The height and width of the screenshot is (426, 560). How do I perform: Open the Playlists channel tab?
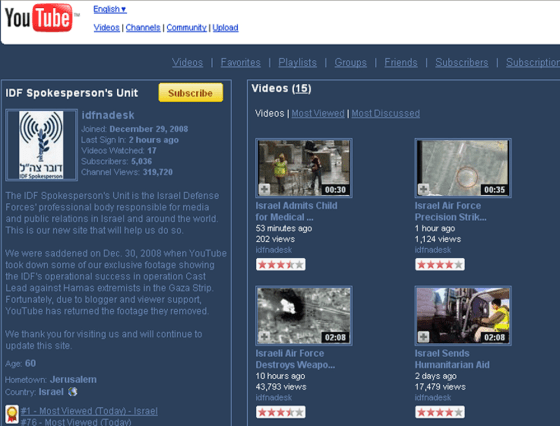(298, 62)
